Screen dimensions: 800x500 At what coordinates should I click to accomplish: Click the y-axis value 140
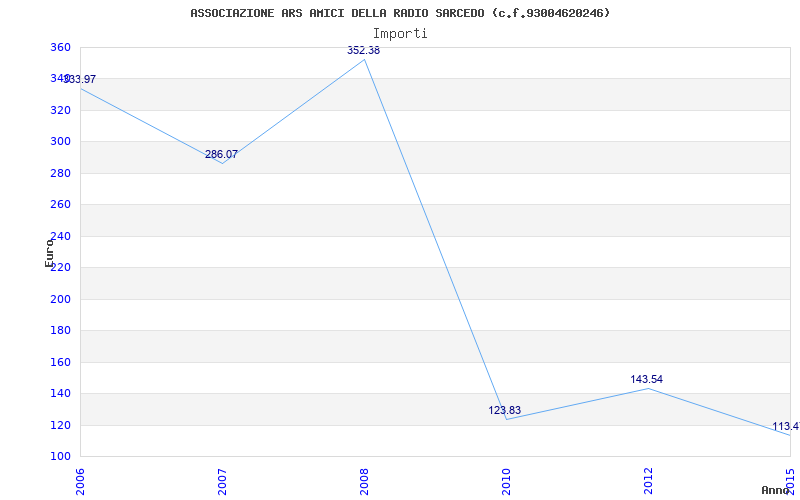click(x=60, y=394)
